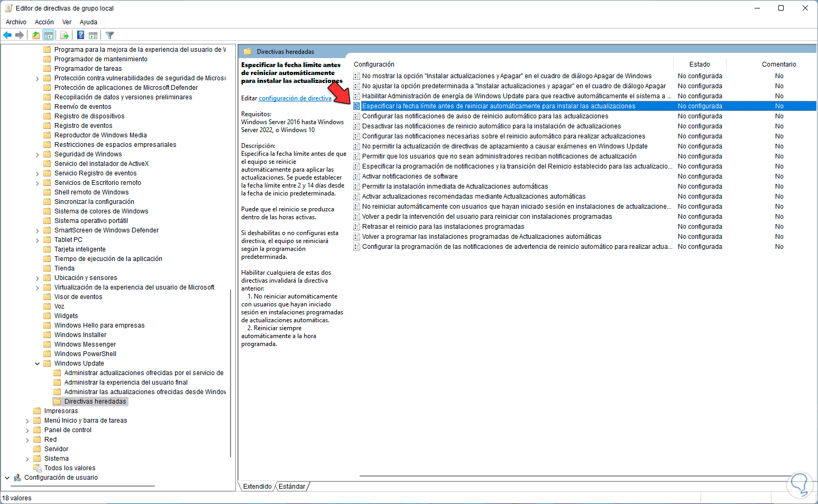Sort by the Comentario column header

[x=779, y=64]
